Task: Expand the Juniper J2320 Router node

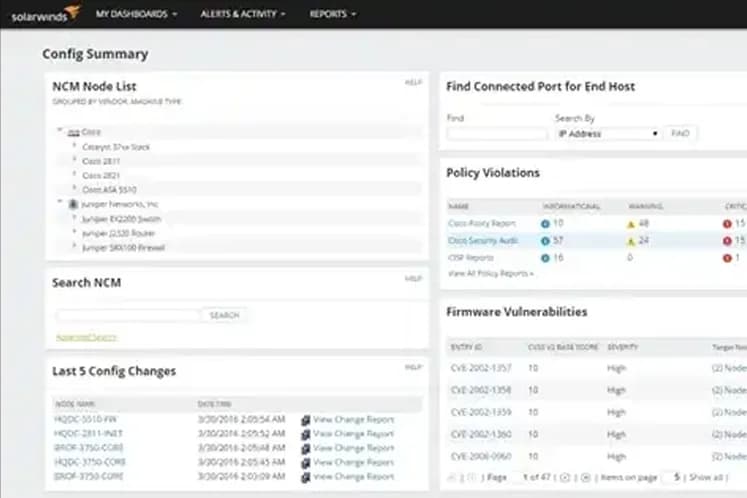Action: (x=74, y=231)
